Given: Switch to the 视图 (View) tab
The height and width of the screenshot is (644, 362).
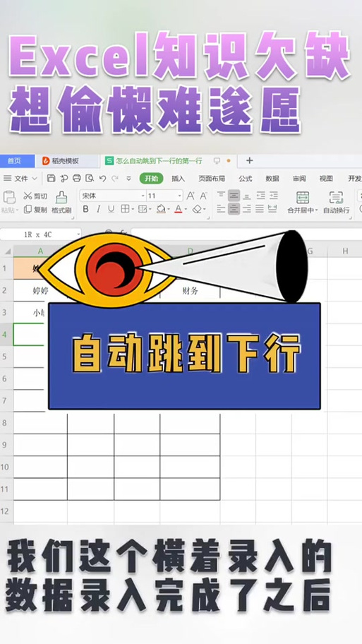Looking at the screenshot, I should 326,178.
